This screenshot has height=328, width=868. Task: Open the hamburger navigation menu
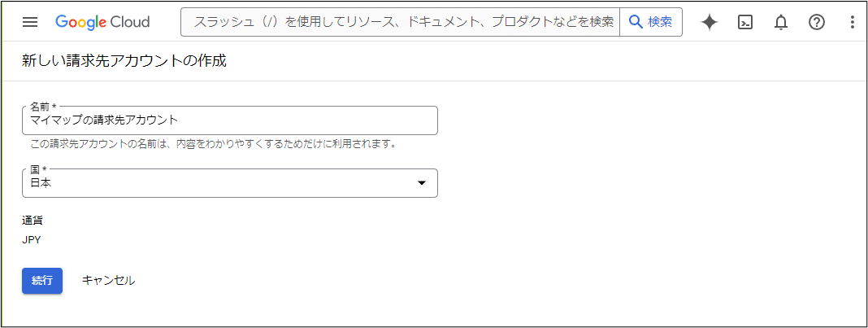pos(30,22)
